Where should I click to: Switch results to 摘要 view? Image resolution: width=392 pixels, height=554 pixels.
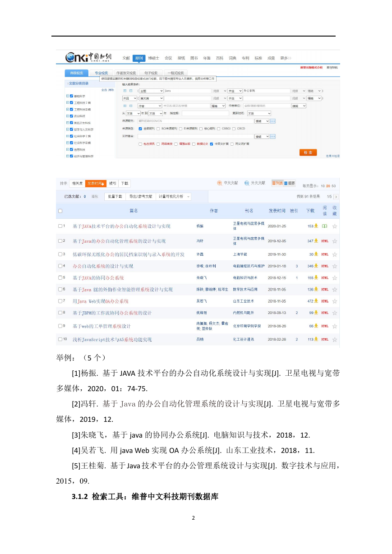[x=289, y=183]
